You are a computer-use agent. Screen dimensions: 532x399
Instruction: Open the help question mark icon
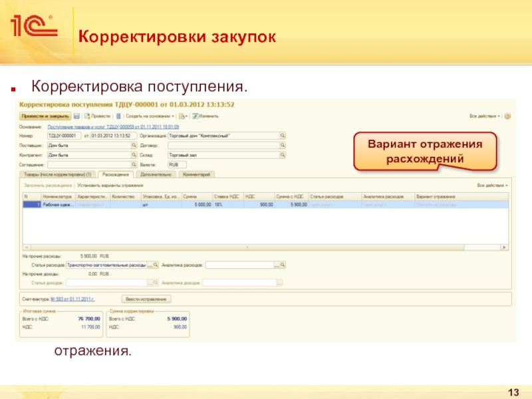coord(507,116)
